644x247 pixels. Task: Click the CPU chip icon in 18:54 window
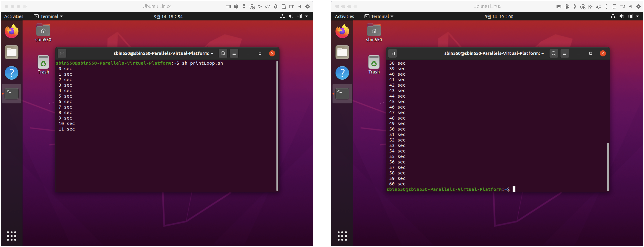click(x=236, y=7)
